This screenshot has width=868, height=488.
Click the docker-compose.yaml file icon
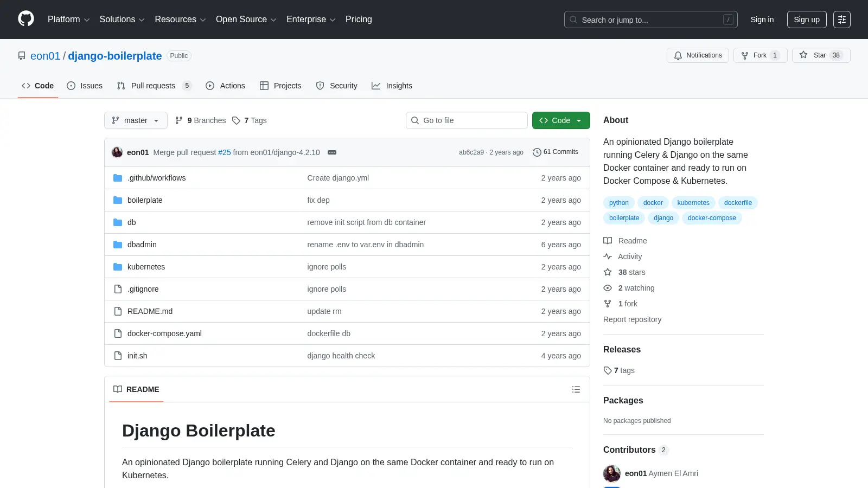118,333
